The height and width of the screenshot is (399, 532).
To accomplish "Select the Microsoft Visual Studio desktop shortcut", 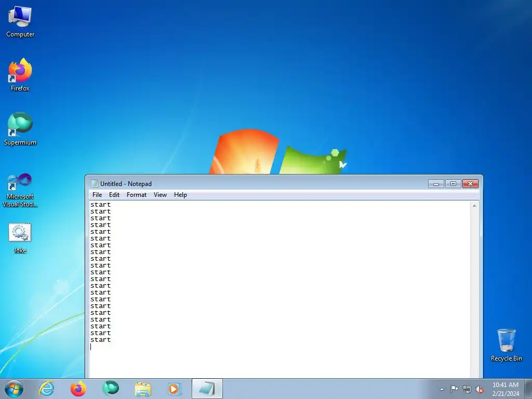I will (x=20, y=190).
